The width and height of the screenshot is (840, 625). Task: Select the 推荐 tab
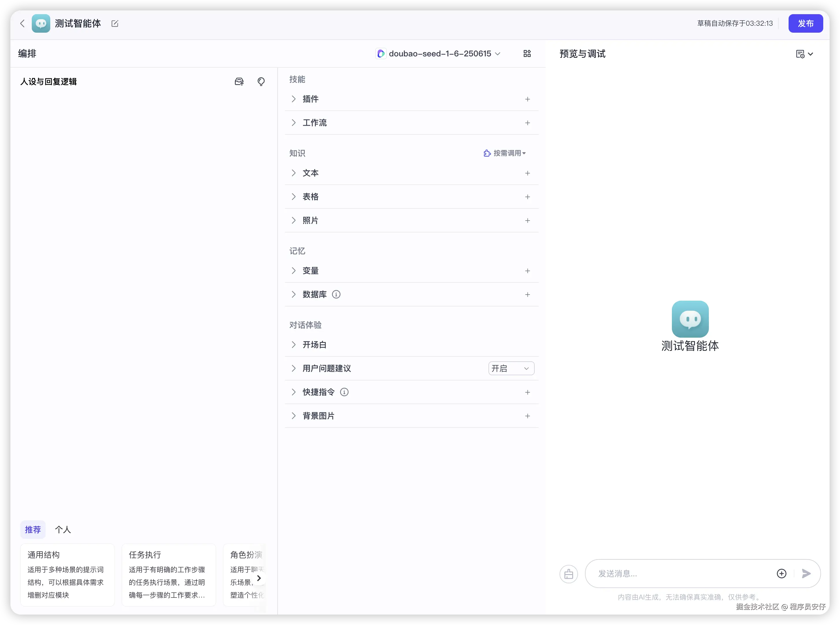33,530
